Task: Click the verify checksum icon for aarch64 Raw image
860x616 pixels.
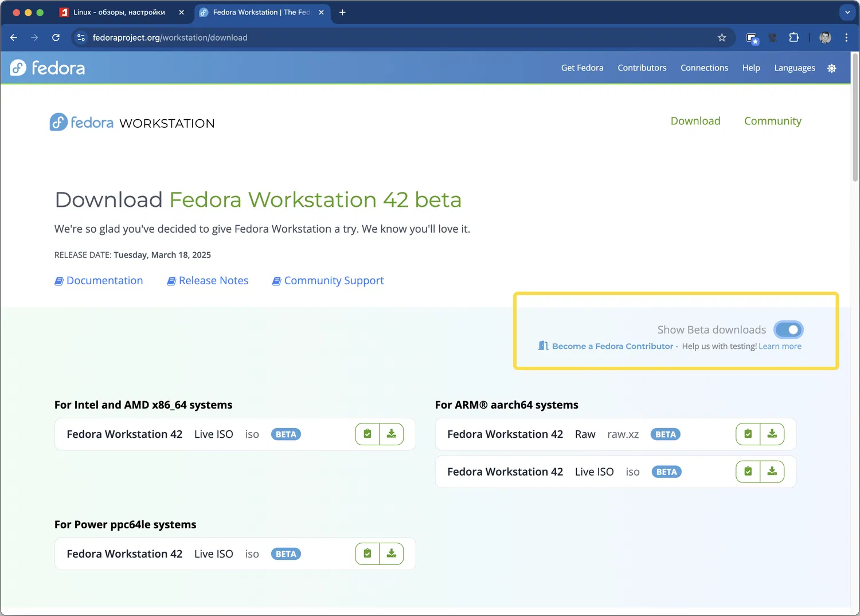Action: coord(748,434)
